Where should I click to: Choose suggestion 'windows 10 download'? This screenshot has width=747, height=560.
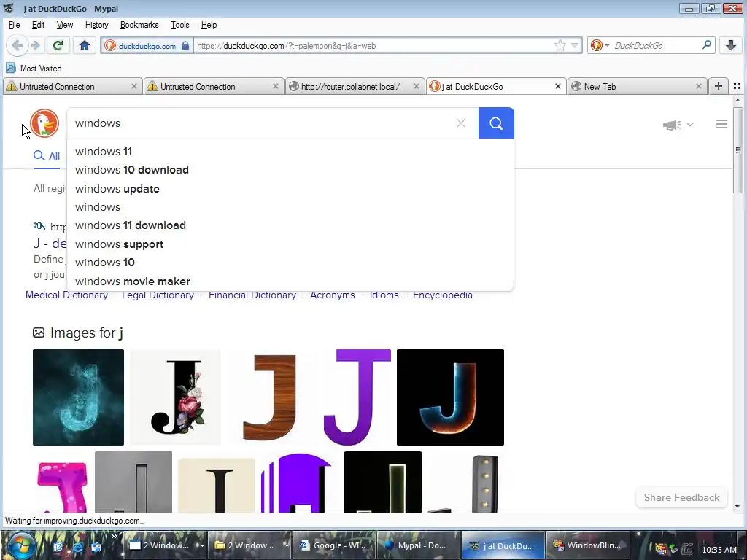290,170
